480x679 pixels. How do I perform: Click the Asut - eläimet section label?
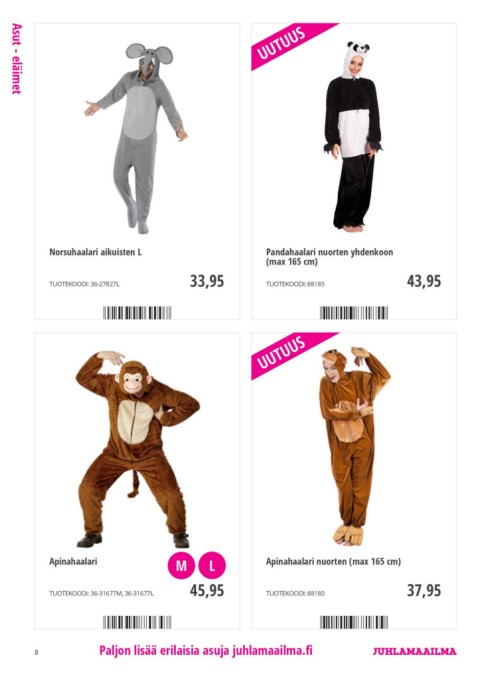(16, 59)
